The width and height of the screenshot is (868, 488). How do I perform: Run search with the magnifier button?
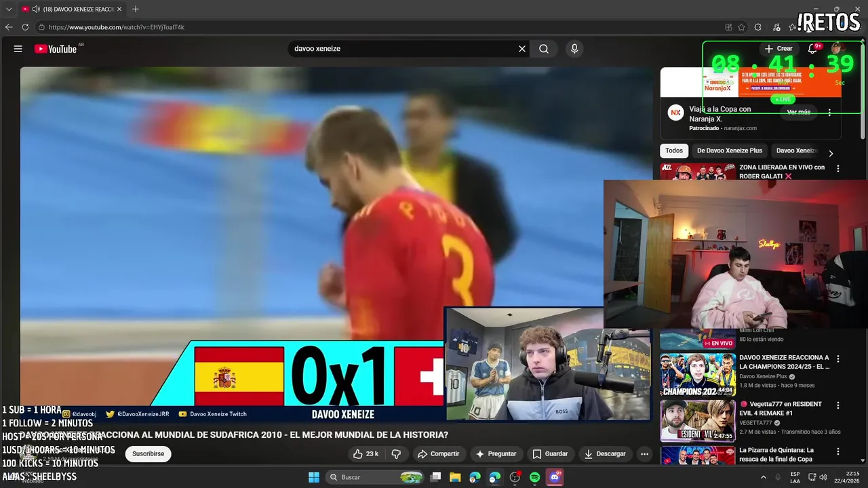point(544,49)
